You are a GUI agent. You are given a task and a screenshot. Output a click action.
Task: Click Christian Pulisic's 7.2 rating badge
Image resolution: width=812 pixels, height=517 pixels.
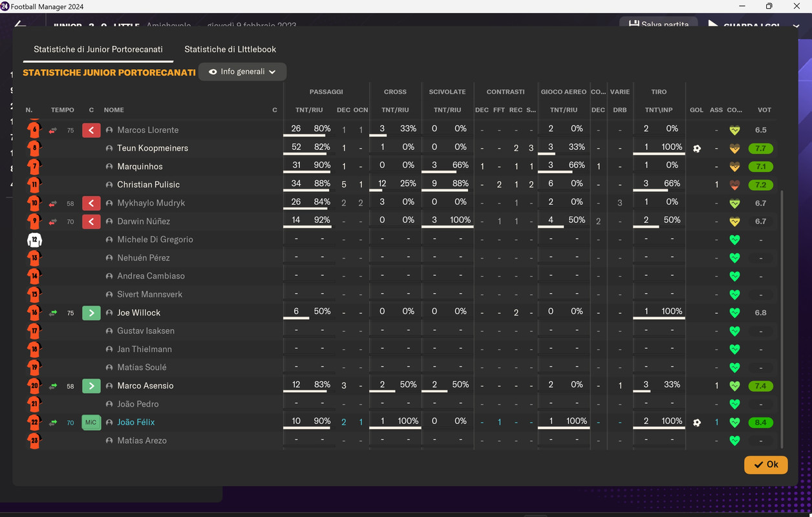760,185
